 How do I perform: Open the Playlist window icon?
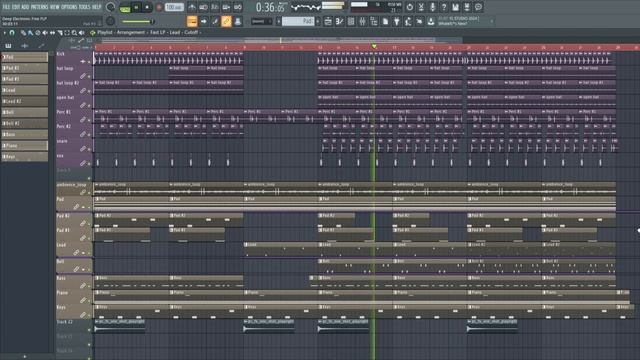click(328, 21)
